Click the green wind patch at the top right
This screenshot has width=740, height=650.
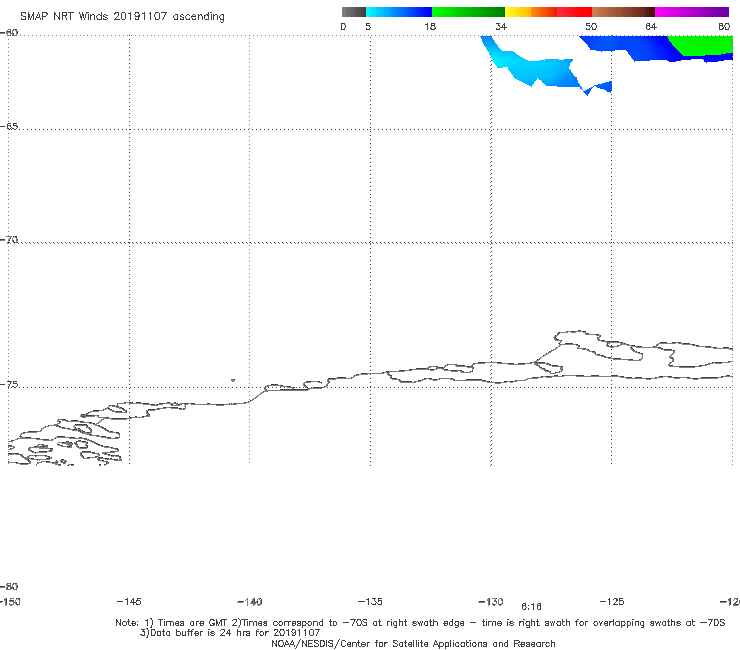pos(703,45)
